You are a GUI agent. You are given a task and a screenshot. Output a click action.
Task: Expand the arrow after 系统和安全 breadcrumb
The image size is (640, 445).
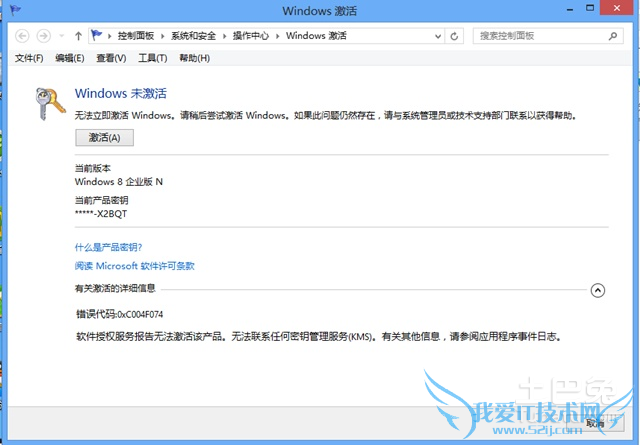(224, 36)
